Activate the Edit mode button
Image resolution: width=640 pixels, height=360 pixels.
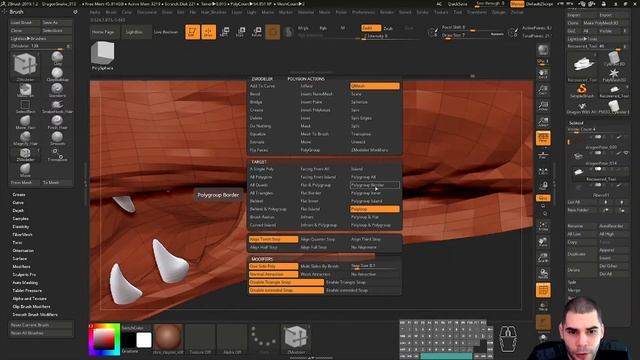coord(192,32)
